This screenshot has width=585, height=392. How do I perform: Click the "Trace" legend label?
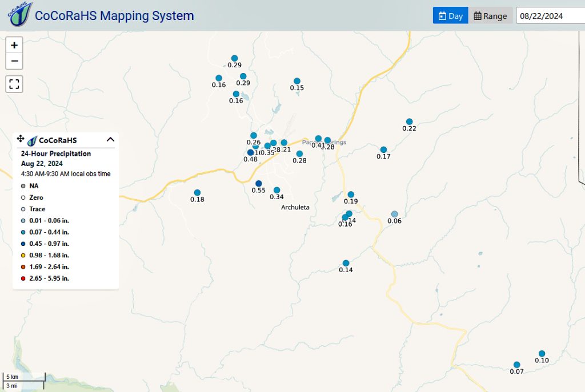pos(37,209)
